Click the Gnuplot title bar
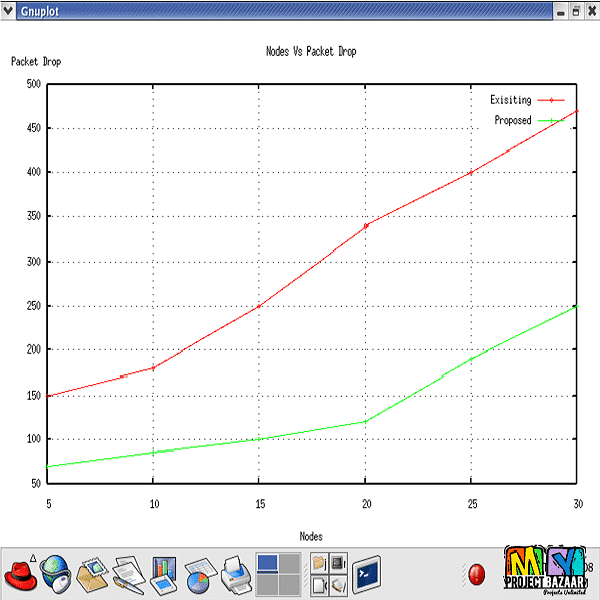600x600 pixels. (x=280, y=10)
